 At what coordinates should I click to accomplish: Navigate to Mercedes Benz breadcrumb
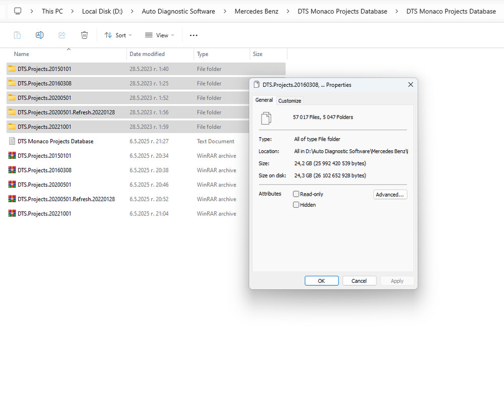click(x=257, y=11)
